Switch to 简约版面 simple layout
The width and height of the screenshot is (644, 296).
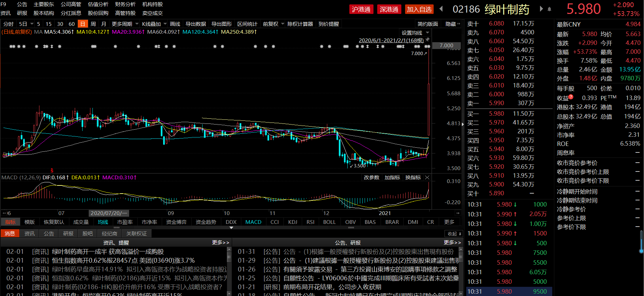[x=428, y=24]
